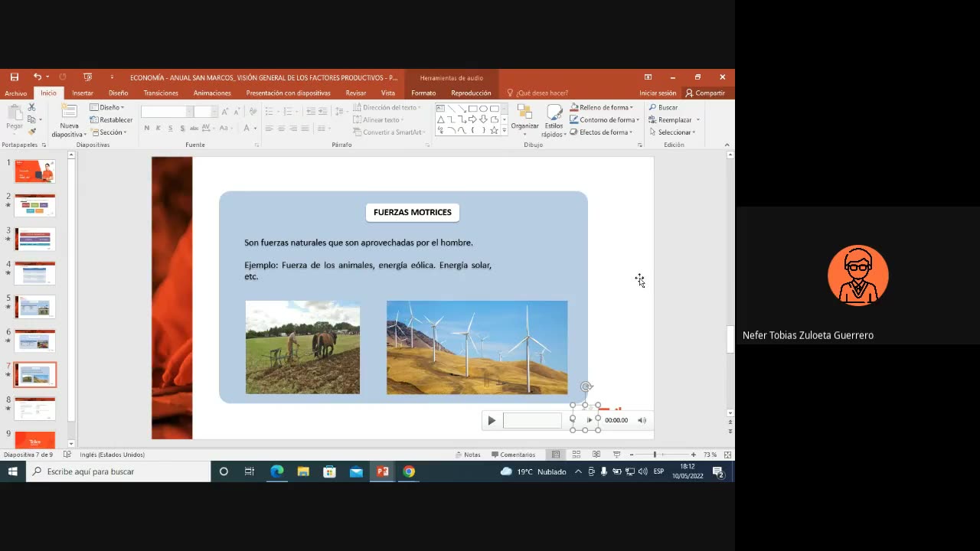This screenshot has height=551, width=980.
Task: Mute audio with the speaker volume icon
Action: coord(642,420)
